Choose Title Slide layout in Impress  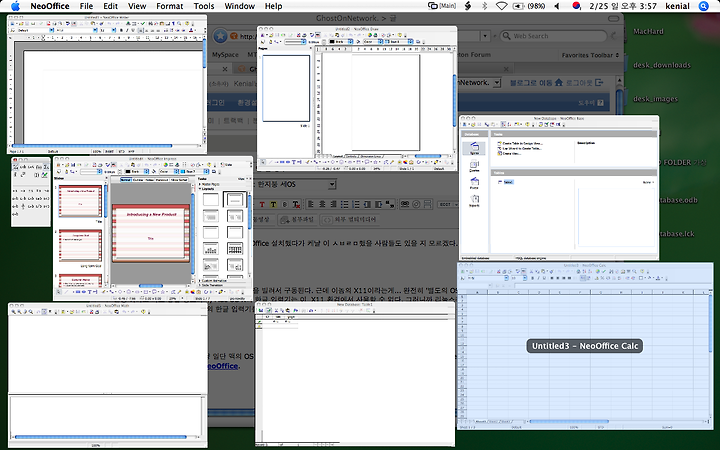coord(235,199)
